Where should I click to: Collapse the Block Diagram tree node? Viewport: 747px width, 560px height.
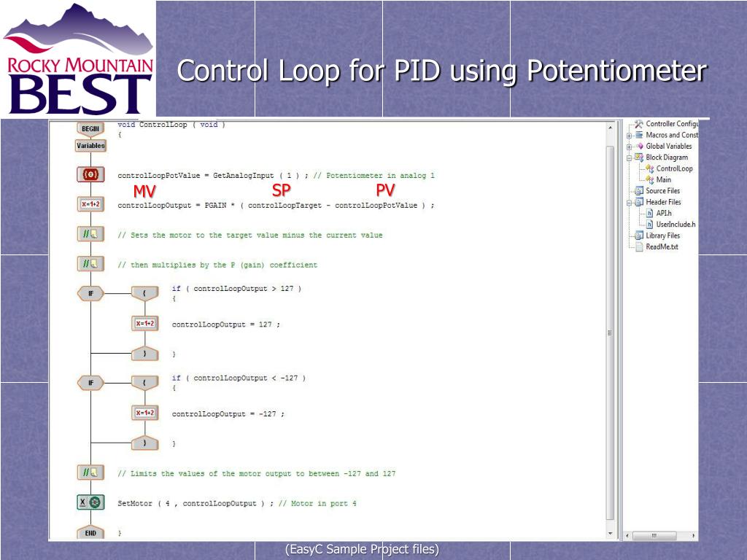629,157
